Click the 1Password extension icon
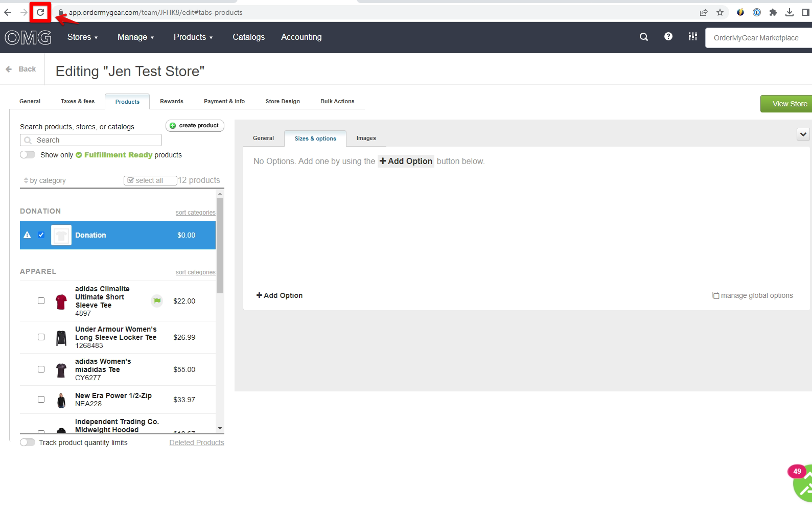The height and width of the screenshot is (512, 812). (757, 12)
